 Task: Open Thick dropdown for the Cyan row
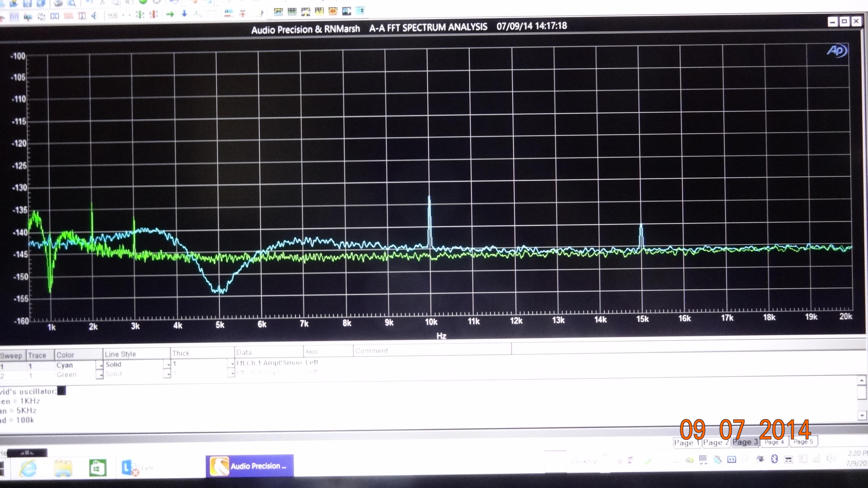tap(231, 363)
